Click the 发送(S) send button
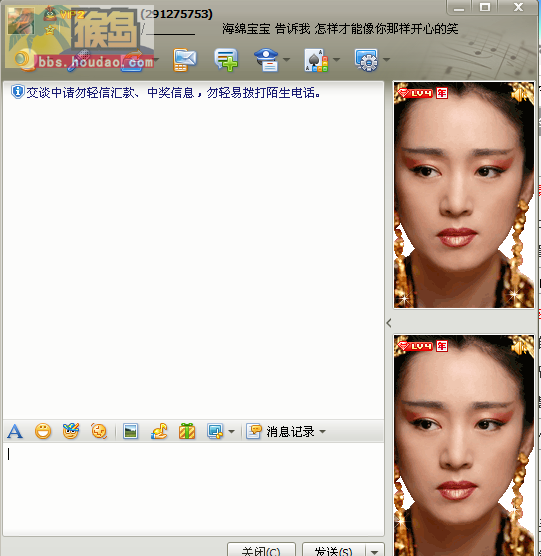This screenshot has height=556, width=541. (x=334, y=550)
